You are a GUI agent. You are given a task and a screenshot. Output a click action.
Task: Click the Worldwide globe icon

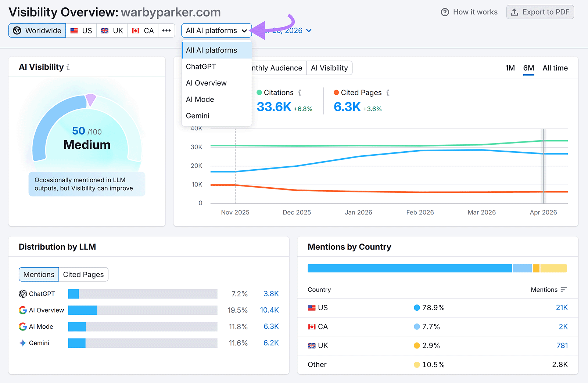pos(17,30)
